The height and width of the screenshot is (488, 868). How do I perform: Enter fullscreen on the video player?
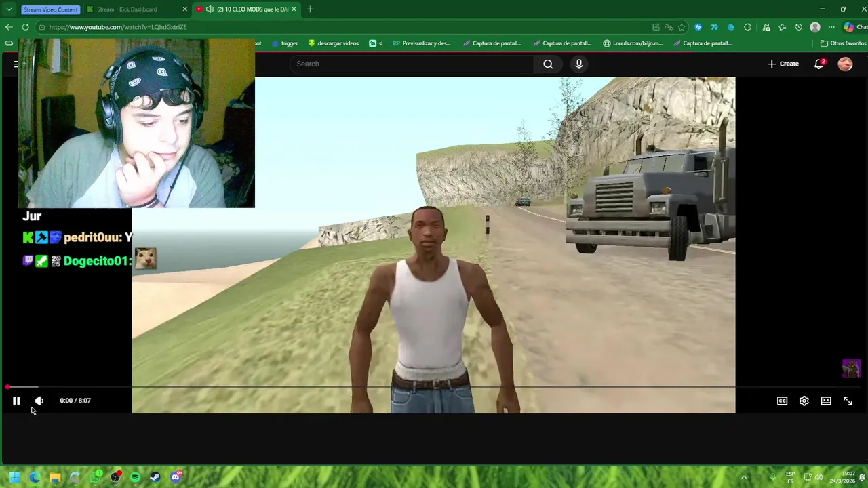(x=848, y=401)
